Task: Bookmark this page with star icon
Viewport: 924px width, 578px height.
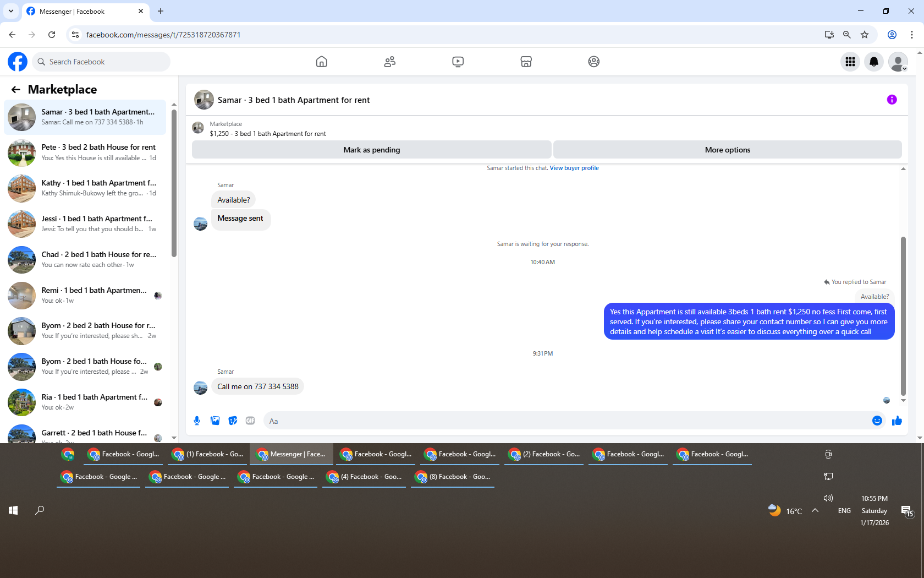Action: click(x=865, y=35)
